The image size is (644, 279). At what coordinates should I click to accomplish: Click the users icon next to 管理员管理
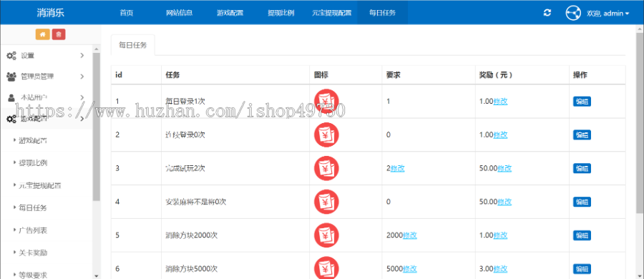pos(11,77)
